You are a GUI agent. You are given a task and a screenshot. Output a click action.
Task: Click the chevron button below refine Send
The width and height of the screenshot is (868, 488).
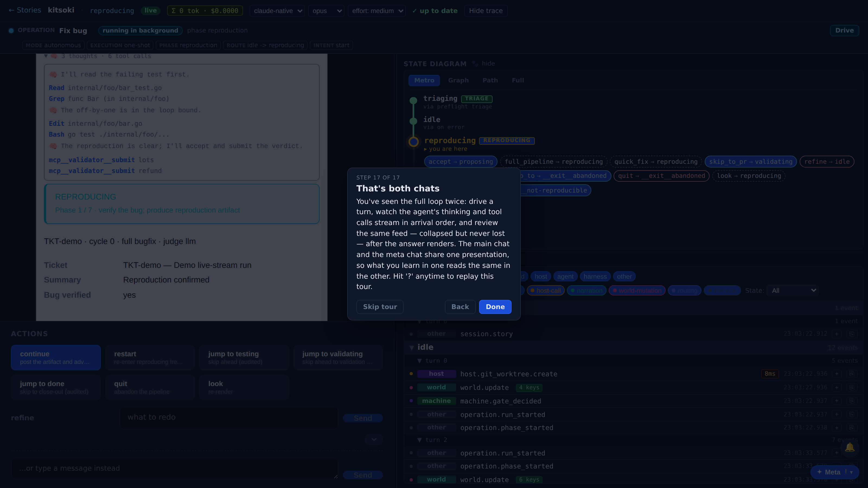(x=374, y=439)
